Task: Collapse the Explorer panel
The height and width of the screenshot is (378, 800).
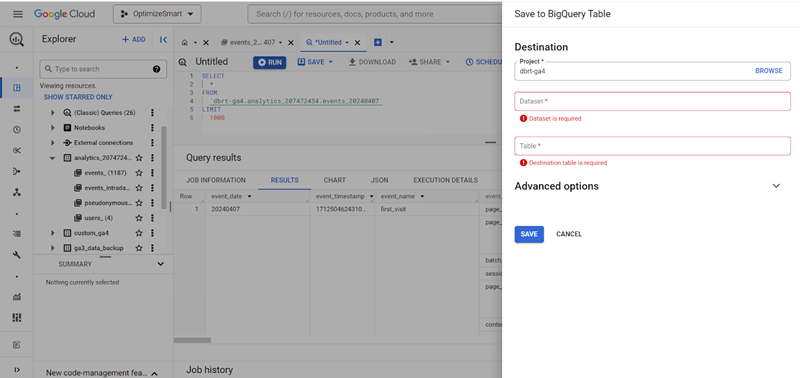Action: click(x=163, y=39)
